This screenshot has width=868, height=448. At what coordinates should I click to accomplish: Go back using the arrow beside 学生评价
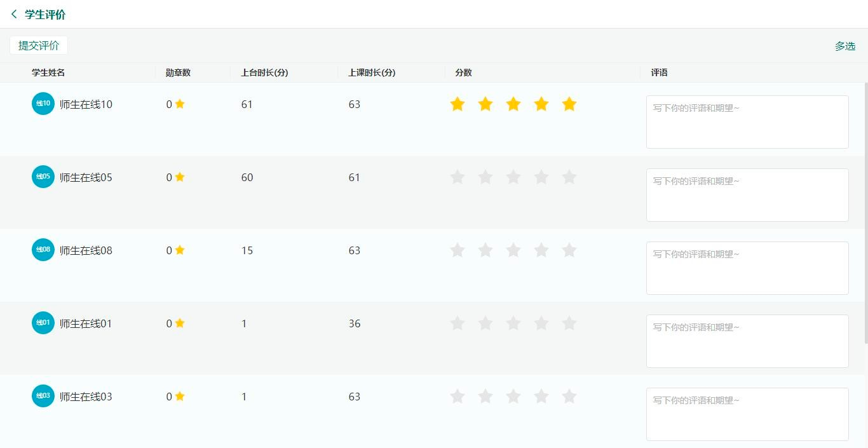(14, 14)
